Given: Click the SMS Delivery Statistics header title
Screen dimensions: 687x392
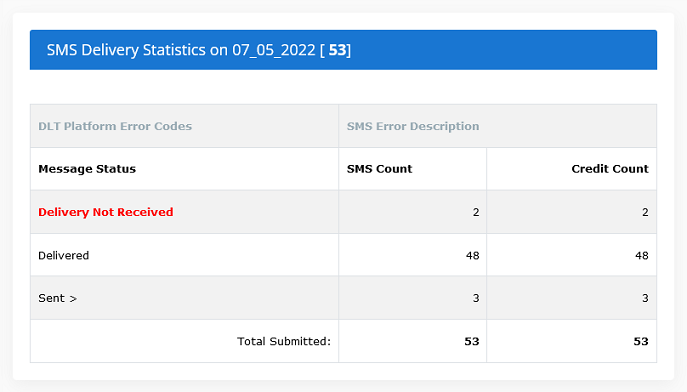Looking at the screenshot, I should 198,50.
